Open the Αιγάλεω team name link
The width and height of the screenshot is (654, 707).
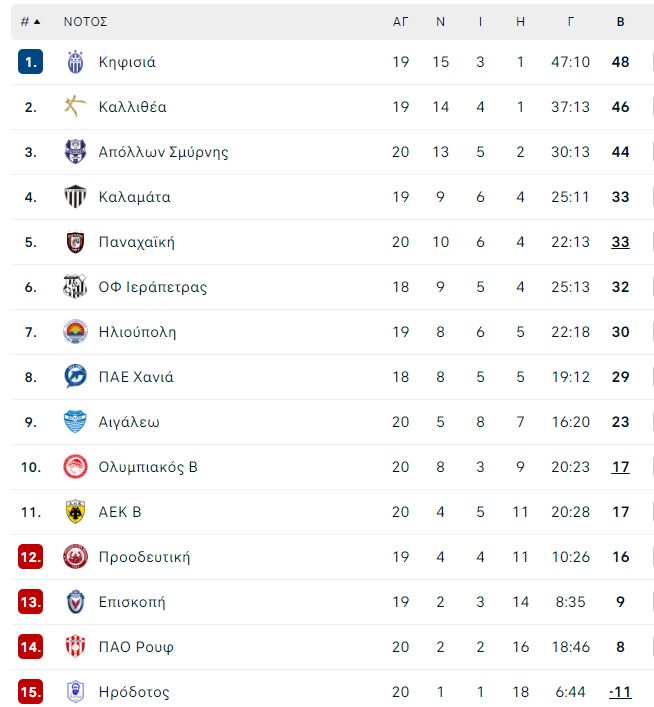129,422
